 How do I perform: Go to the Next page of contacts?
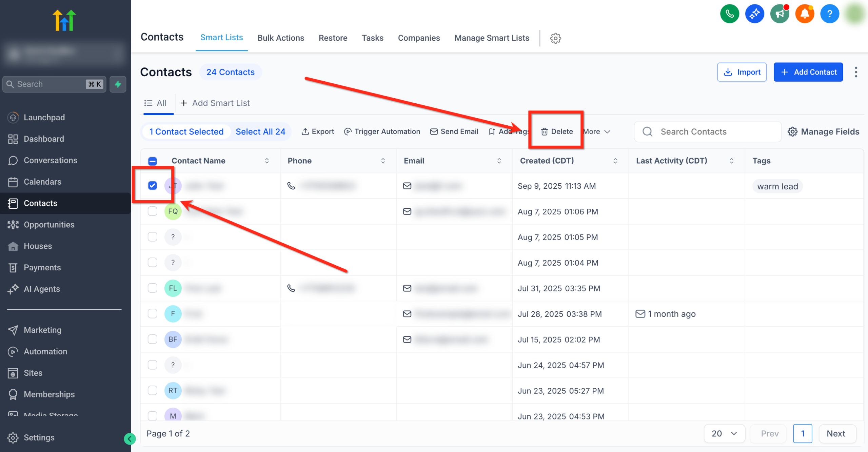pyautogui.click(x=836, y=433)
